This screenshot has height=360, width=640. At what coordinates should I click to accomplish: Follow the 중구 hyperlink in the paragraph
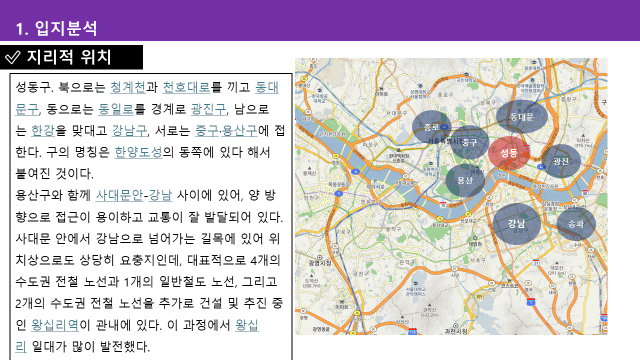[207, 131]
